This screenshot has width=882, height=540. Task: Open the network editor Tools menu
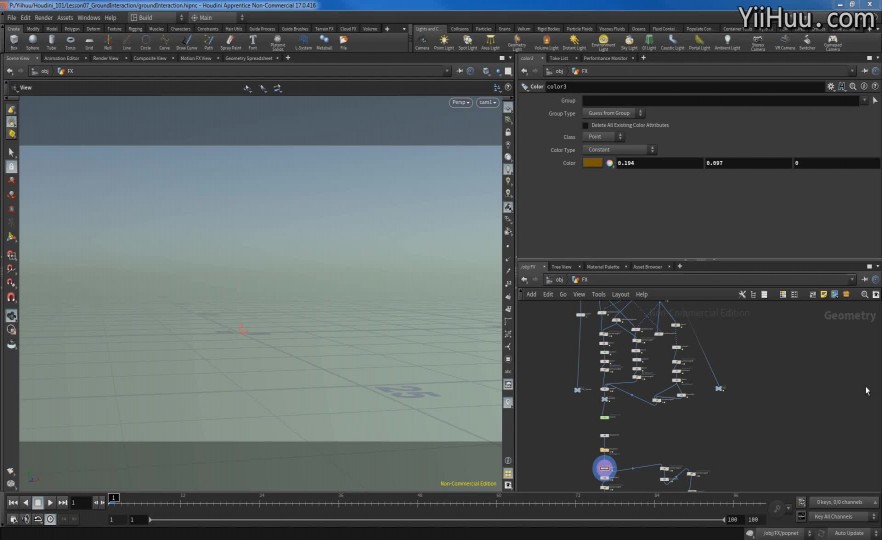click(x=598, y=294)
